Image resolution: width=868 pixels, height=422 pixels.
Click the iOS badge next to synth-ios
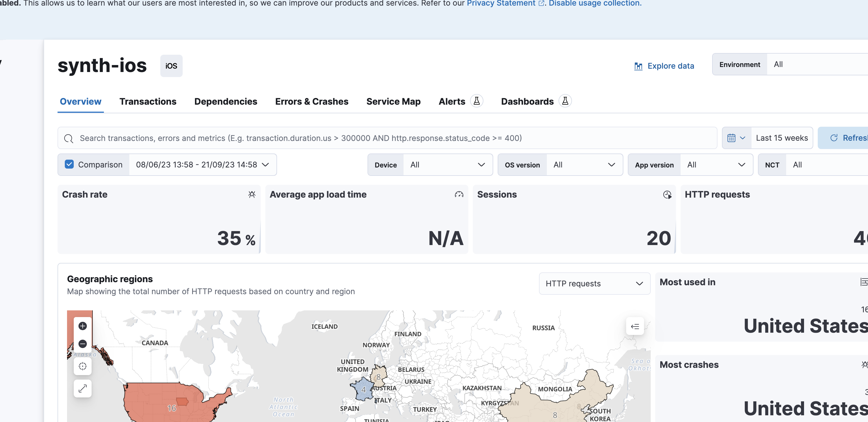[x=171, y=66]
